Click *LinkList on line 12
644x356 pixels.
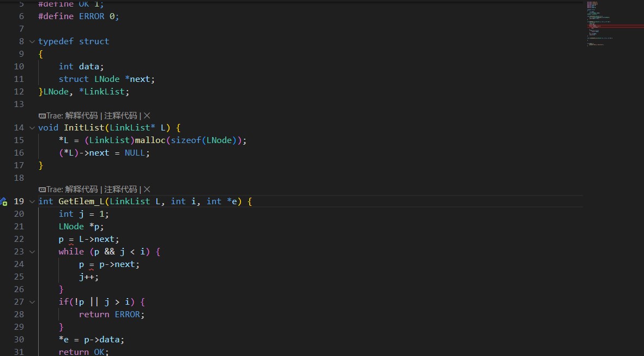pyautogui.click(x=102, y=92)
